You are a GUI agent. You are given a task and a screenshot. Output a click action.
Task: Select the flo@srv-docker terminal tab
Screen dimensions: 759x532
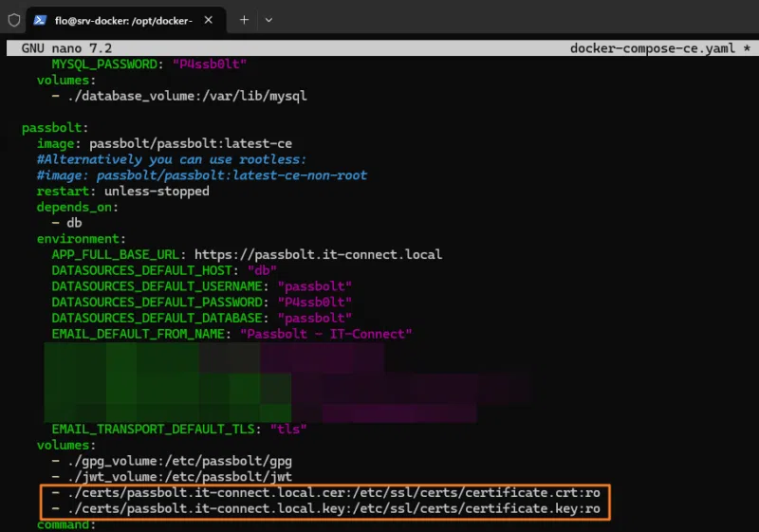[x=123, y=20]
